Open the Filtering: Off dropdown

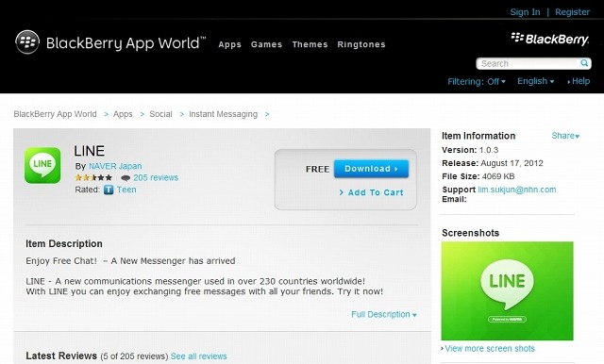[x=477, y=82]
